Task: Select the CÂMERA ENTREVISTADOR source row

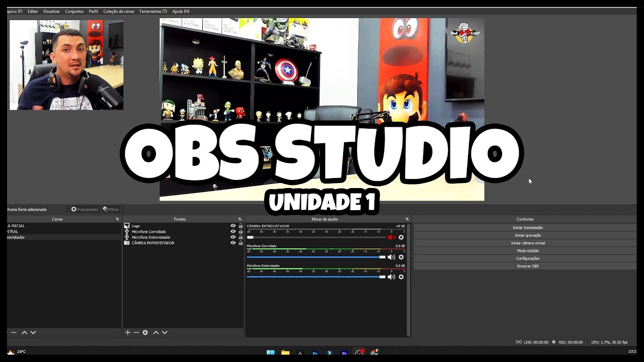Action: pos(183,243)
